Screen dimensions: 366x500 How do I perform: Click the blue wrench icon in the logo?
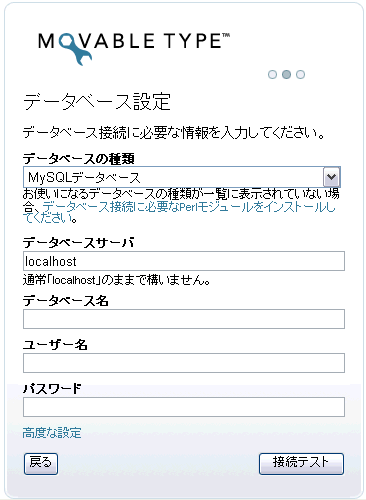click(x=75, y=49)
